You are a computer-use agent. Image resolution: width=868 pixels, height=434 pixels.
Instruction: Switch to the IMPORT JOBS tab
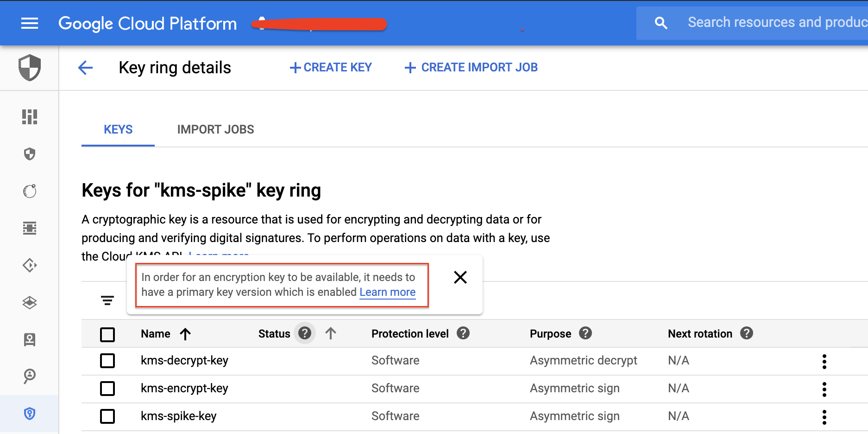pyautogui.click(x=215, y=129)
